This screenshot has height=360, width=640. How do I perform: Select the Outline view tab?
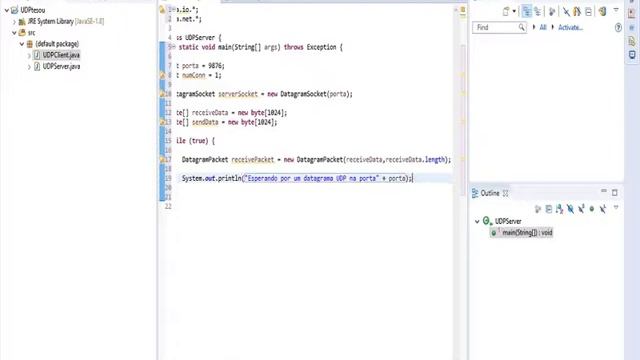pyautogui.click(x=490, y=193)
